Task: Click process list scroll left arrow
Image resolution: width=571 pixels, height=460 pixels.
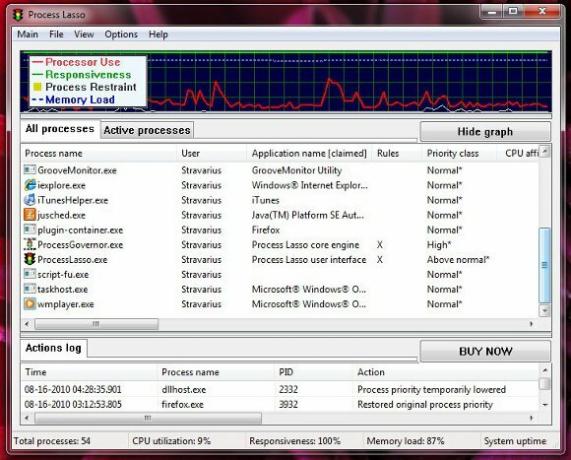Action: [27, 323]
